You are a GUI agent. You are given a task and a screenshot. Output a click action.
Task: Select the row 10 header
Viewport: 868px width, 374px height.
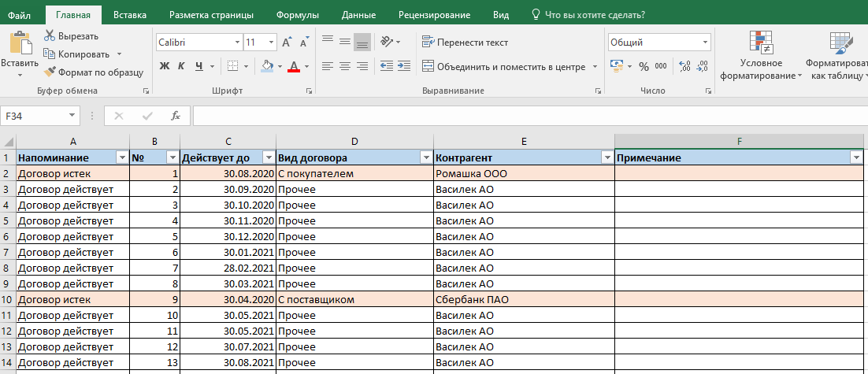click(x=8, y=300)
